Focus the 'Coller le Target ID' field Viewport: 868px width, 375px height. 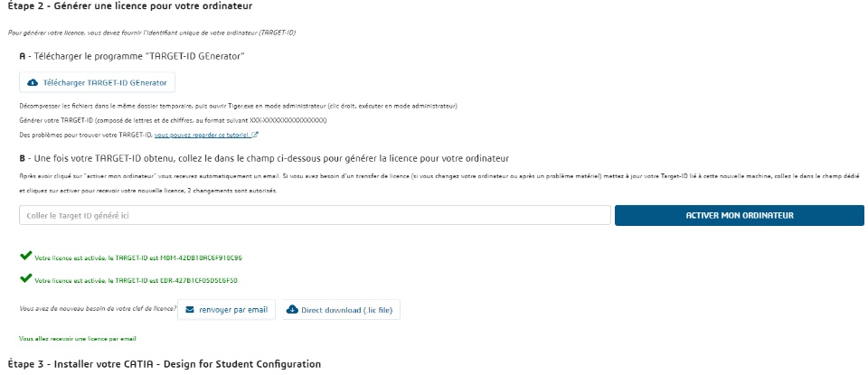tap(315, 216)
